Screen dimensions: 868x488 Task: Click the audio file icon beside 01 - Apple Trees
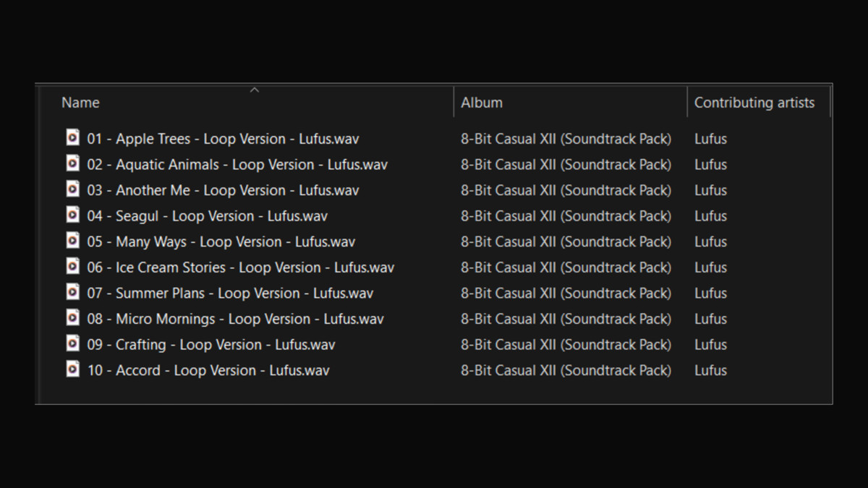coord(72,138)
